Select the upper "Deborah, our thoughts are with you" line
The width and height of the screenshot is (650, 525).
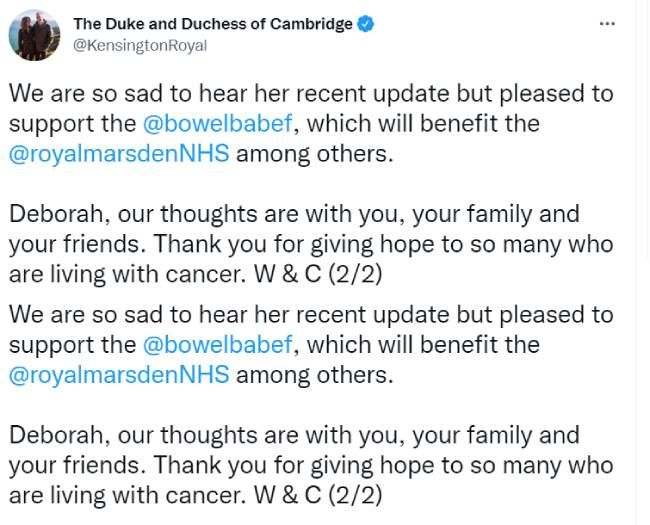294,214
